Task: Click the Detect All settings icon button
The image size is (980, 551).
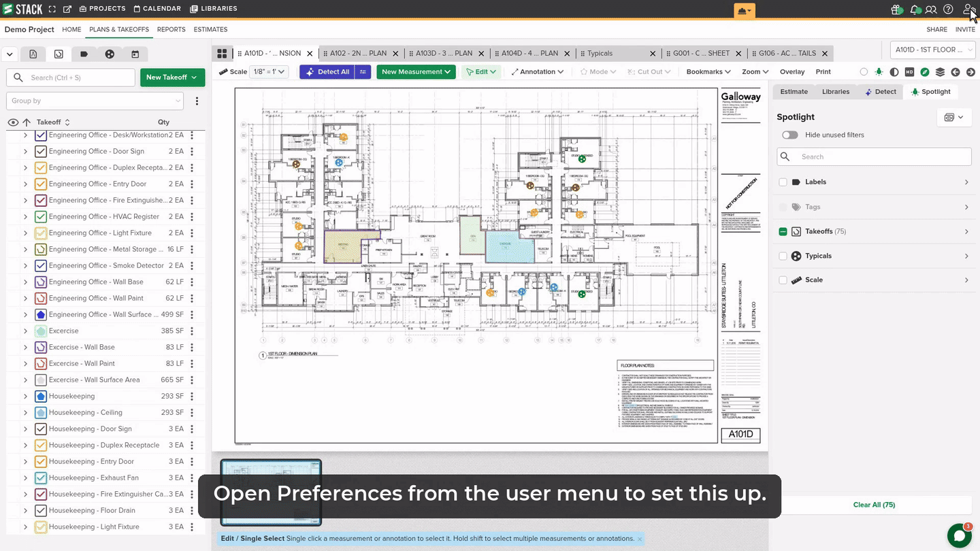Action: click(x=363, y=71)
